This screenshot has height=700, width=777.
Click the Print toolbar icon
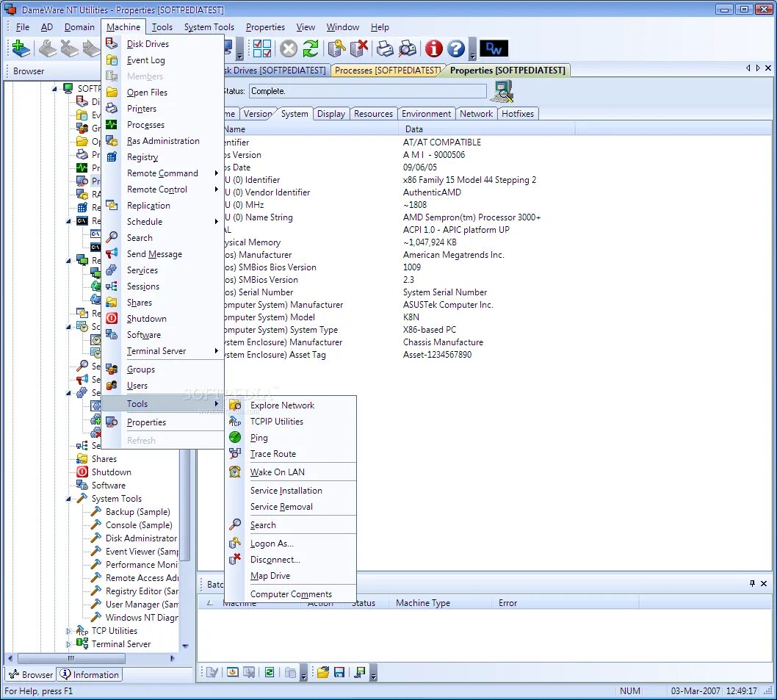[x=385, y=48]
